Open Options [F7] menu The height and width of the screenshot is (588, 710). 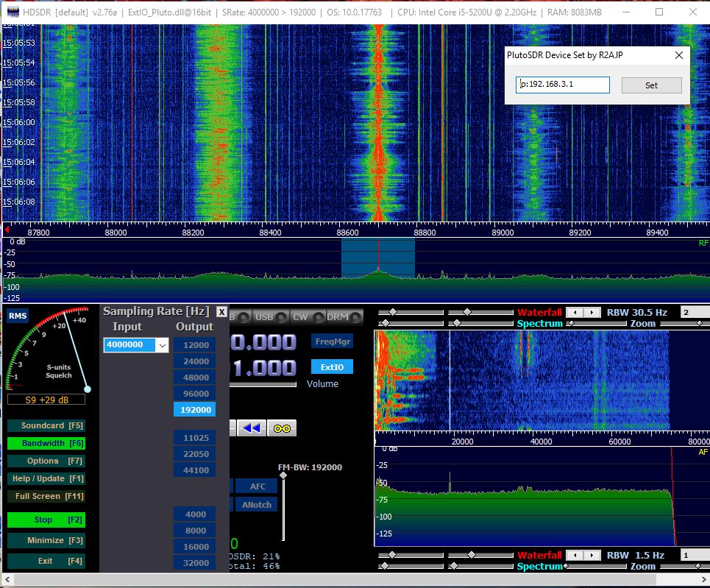[46, 461]
